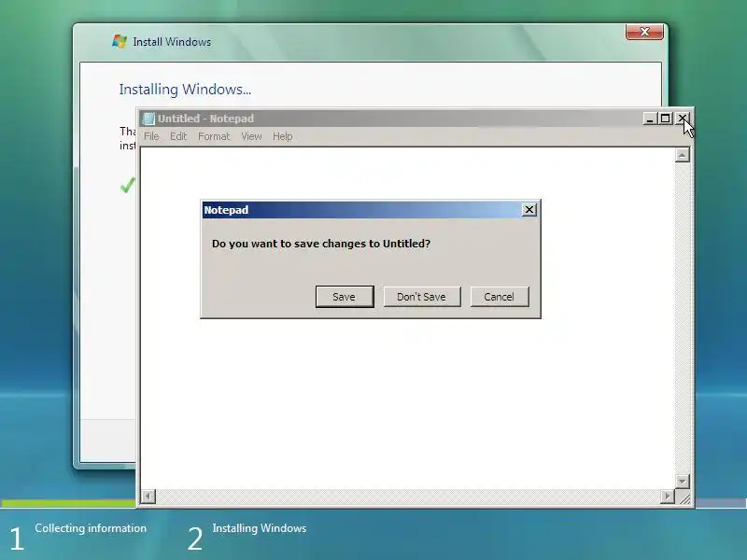The height and width of the screenshot is (560, 747).
Task: Click the green checkmark in Install Windows
Action: (x=127, y=185)
